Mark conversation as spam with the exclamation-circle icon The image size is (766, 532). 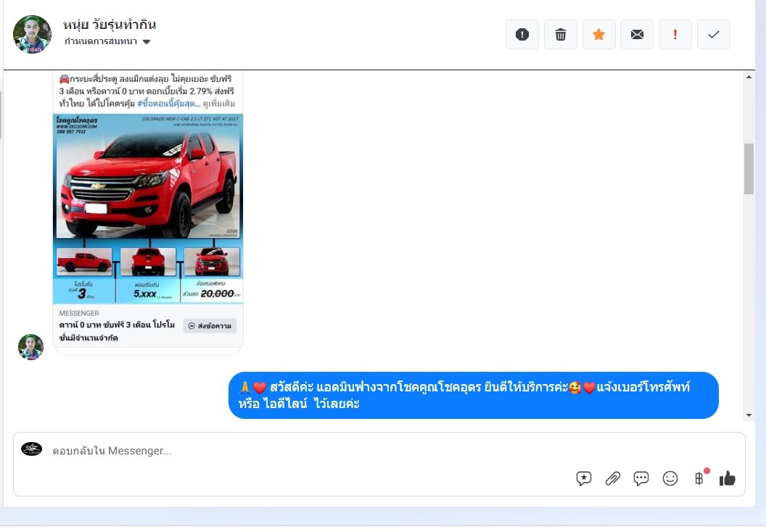click(x=522, y=35)
